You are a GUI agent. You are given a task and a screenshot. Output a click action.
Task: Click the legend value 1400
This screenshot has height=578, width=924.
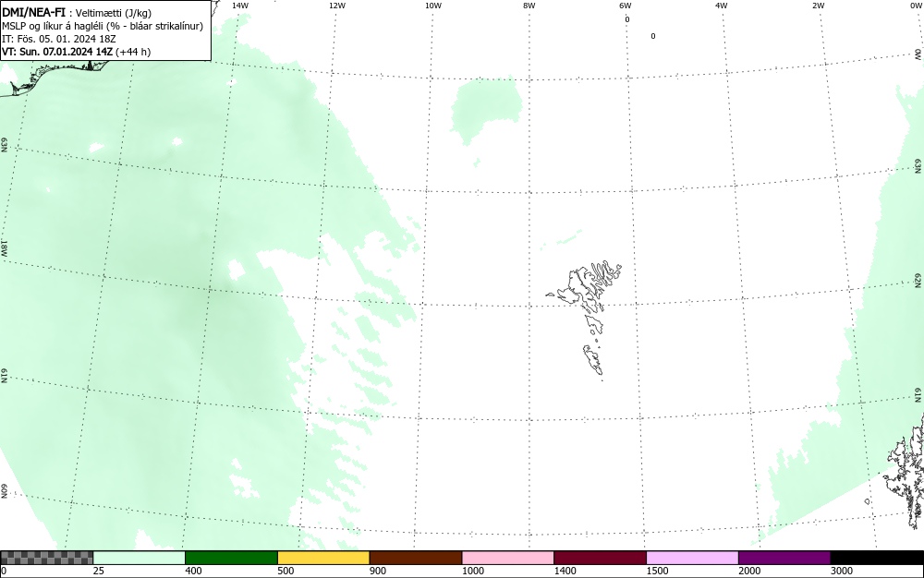[x=565, y=571]
